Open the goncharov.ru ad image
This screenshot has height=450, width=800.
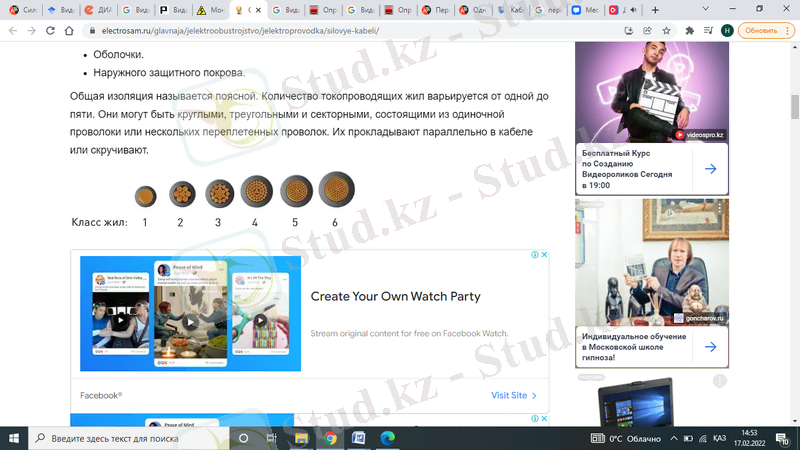(x=652, y=262)
